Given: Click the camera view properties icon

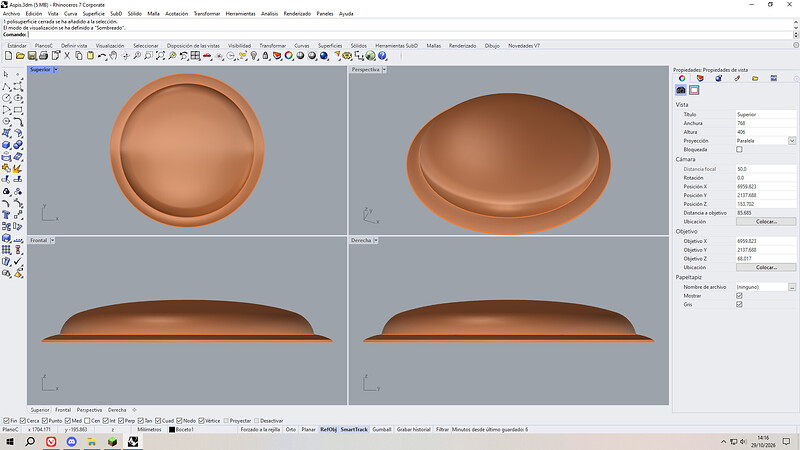Looking at the screenshot, I should (x=681, y=90).
